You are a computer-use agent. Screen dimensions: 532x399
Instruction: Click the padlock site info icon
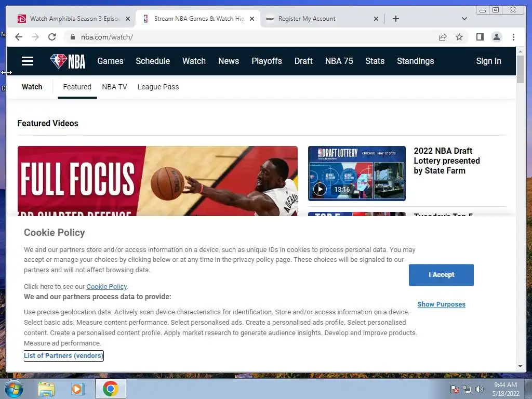click(x=72, y=37)
